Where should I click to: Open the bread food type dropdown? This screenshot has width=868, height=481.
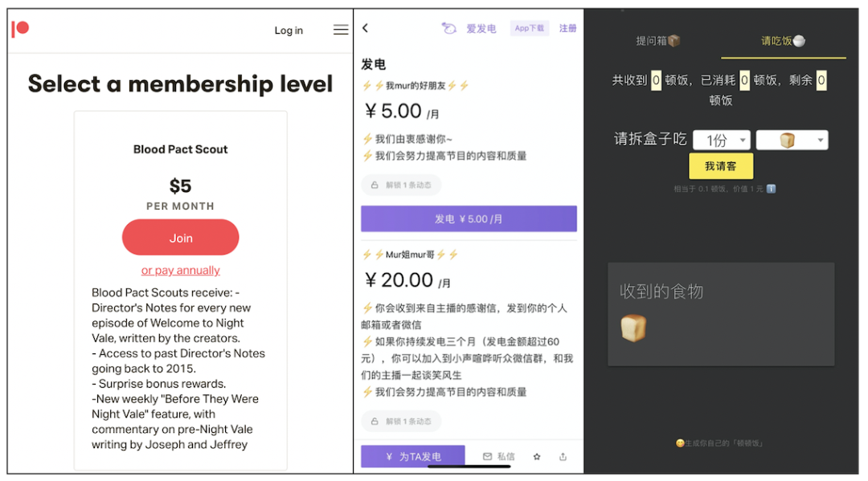(792, 141)
